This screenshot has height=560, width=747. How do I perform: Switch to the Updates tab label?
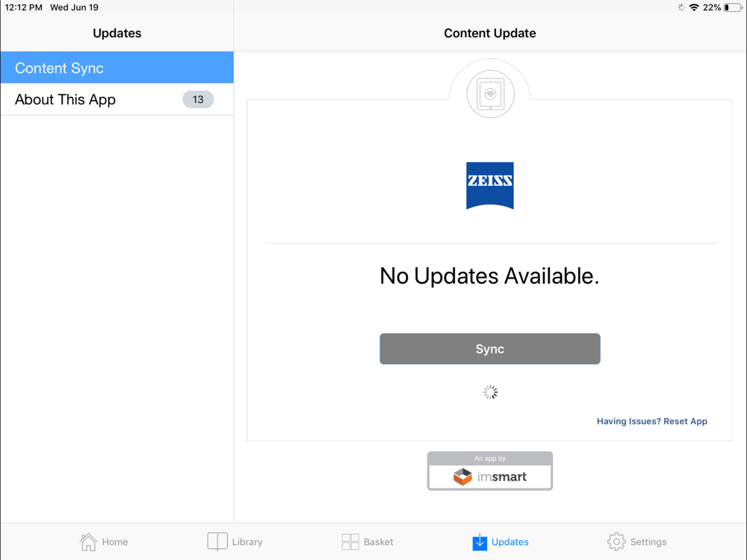point(509,542)
